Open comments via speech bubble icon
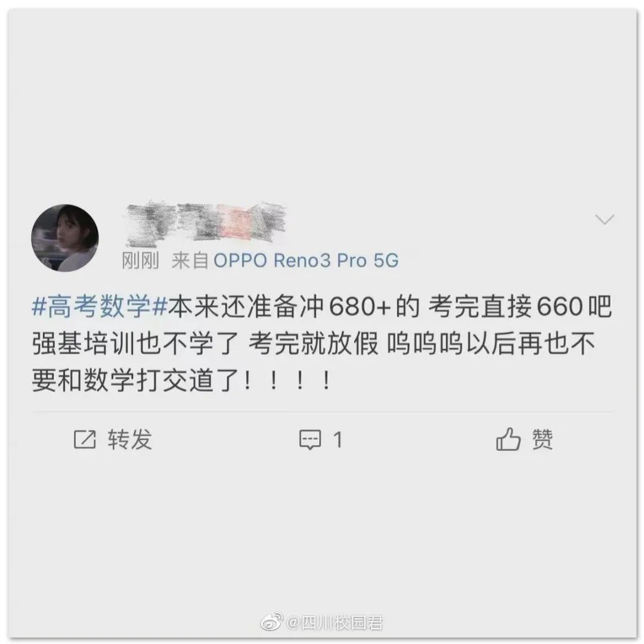This screenshot has height=644, width=644. tap(310, 440)
